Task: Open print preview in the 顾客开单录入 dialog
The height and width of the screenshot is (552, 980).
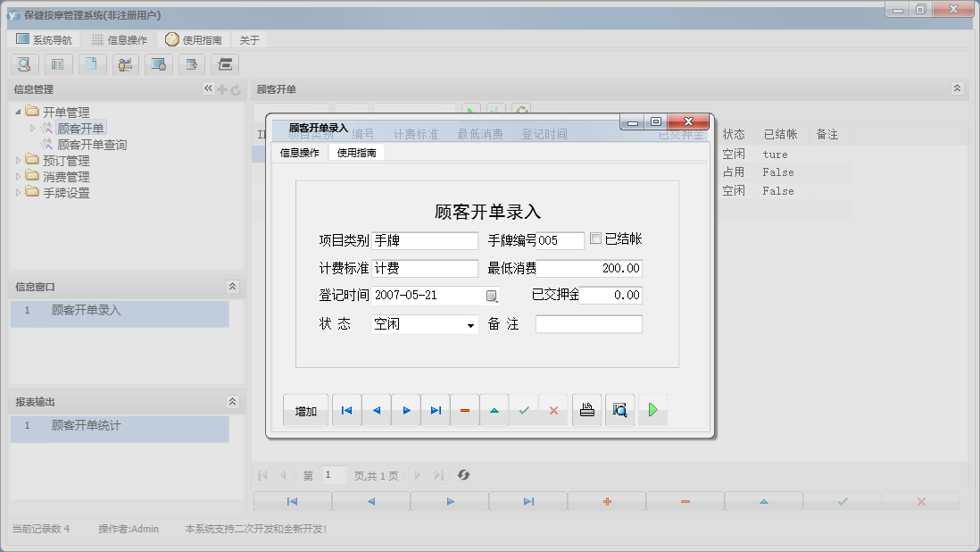Action: coord(620,410)
